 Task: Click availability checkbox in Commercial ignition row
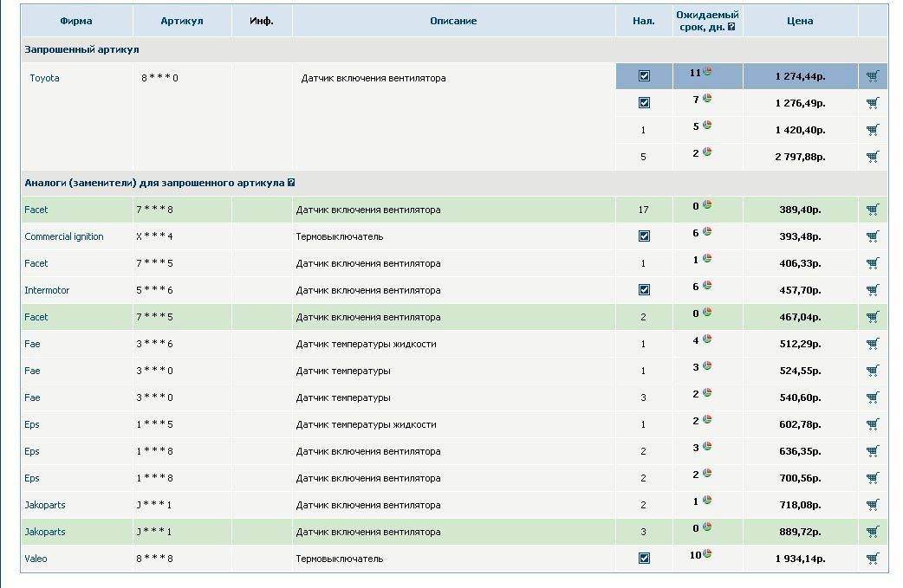(x=644, y=236)
